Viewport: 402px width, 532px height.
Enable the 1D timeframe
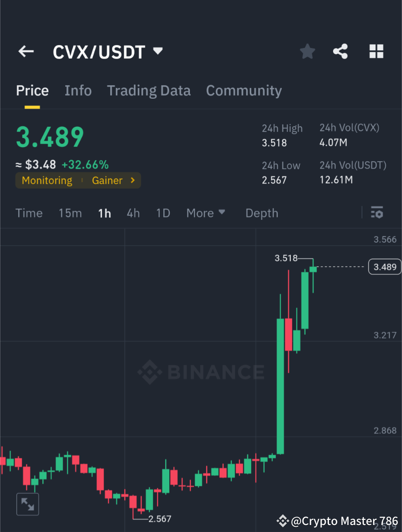point(163,213)
